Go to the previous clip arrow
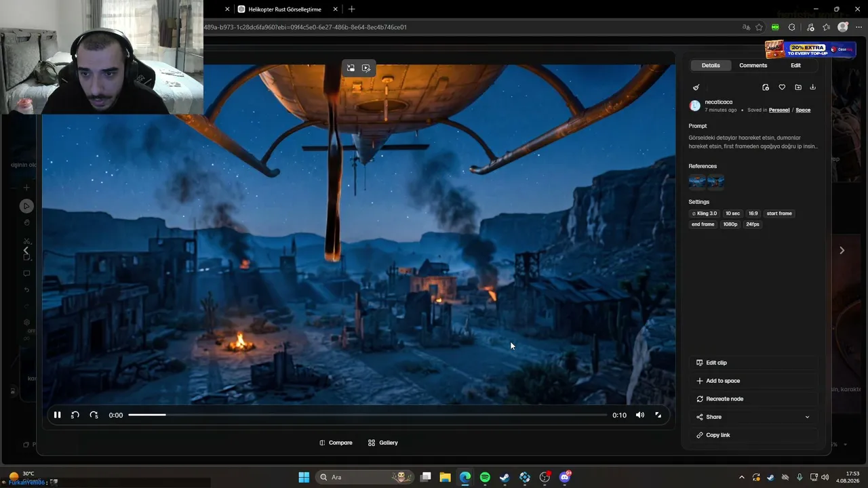The height and width of the screenshot is (488, 868). pos(26,250)
